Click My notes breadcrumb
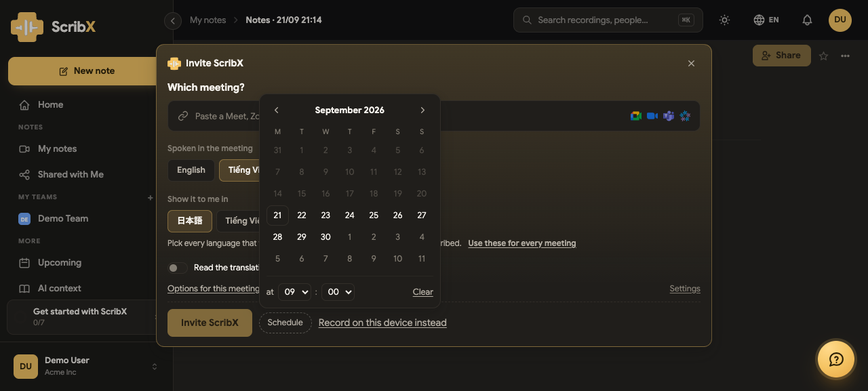This screenshot has width=868, height=391. click(x=208, y=20)
